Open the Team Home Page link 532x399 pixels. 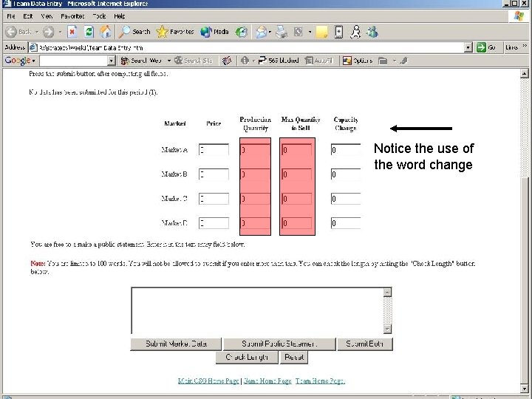(x=320, y=381)
